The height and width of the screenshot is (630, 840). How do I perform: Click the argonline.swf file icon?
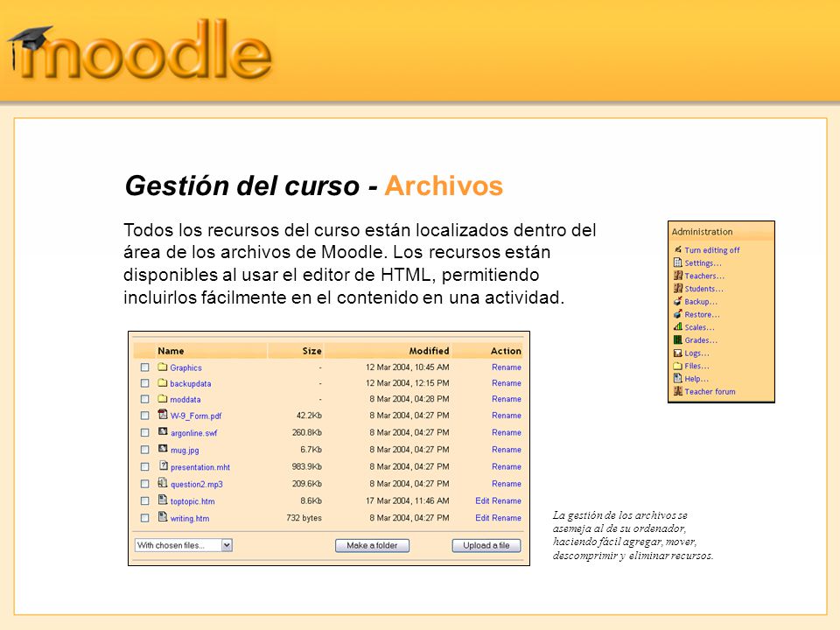[x=163, y=431]
